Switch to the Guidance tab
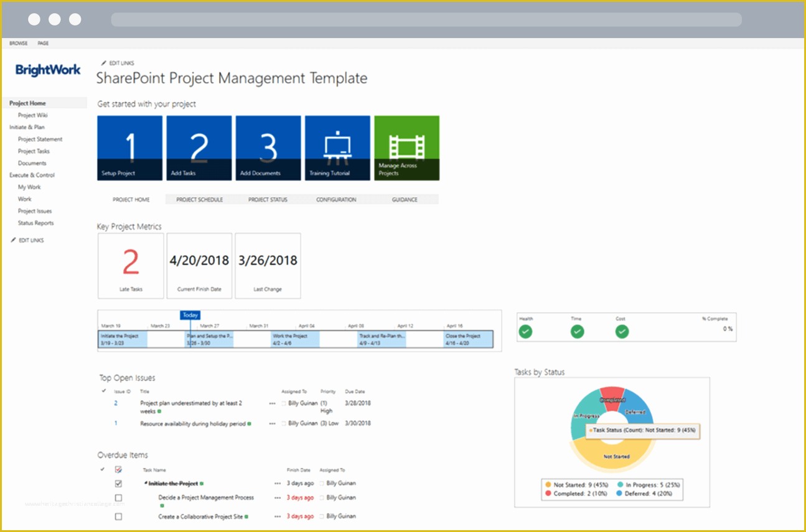Screen dimensions: 806x532 [405, 200]
